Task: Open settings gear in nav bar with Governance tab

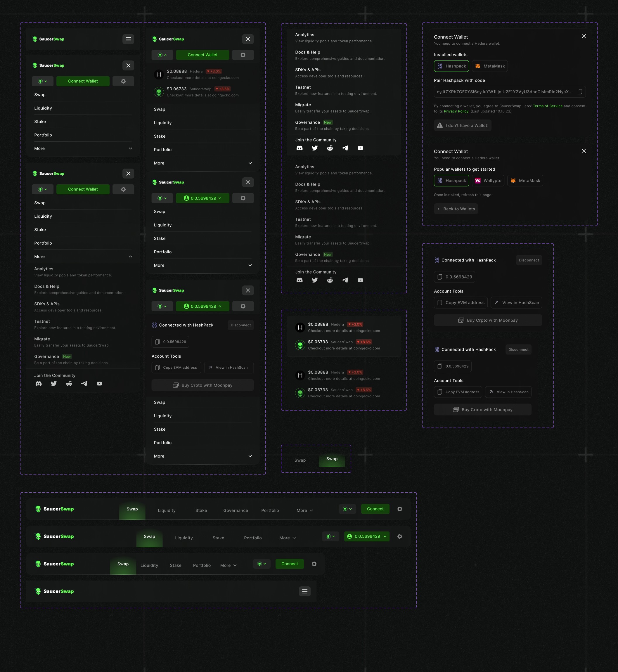Action: 400,509
